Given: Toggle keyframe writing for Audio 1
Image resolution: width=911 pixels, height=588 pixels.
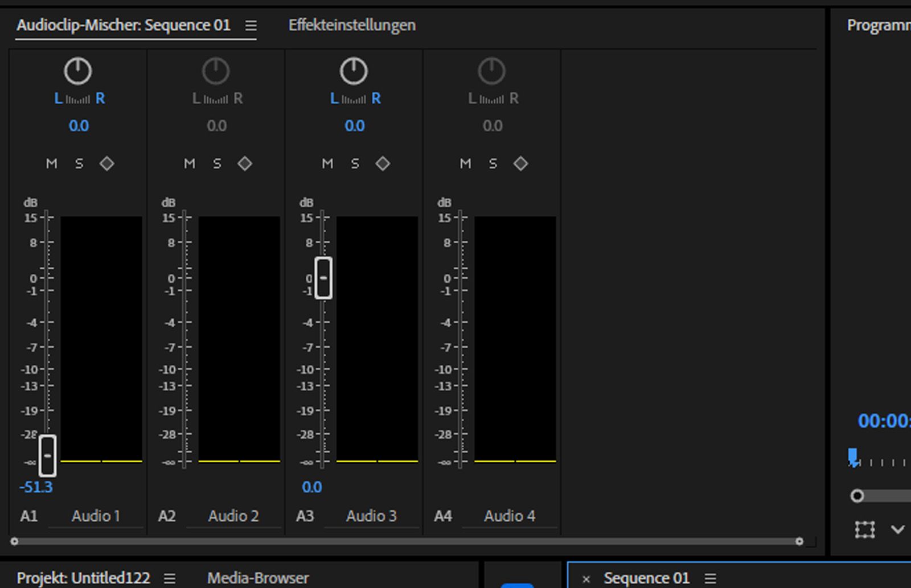Looking at the screenshot, I should (x=106, y=164).
